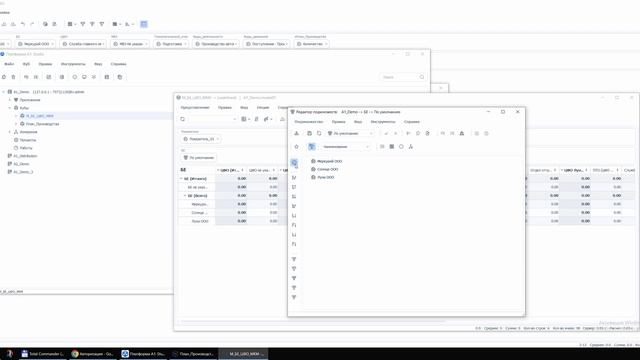Open Показатель_01 chip dropdown in cube viewer

(201, 139)
